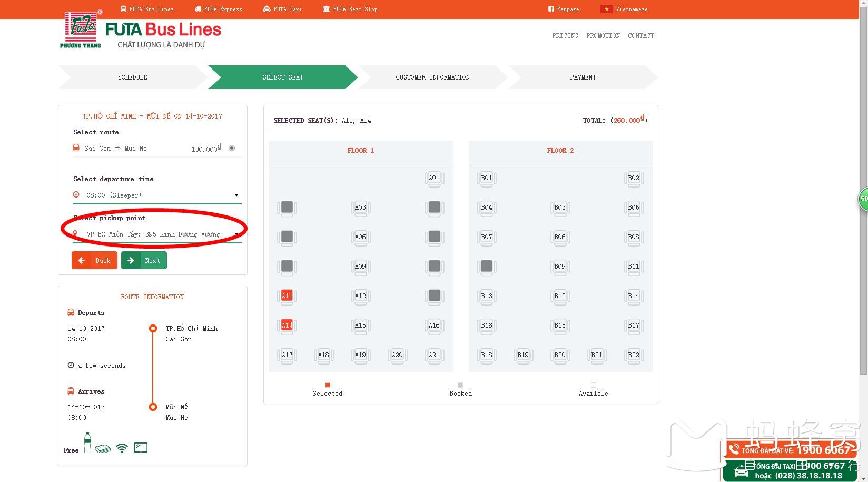
Task: Pick seat B19 in Floor 2 back row
Action: click(523, 355)
